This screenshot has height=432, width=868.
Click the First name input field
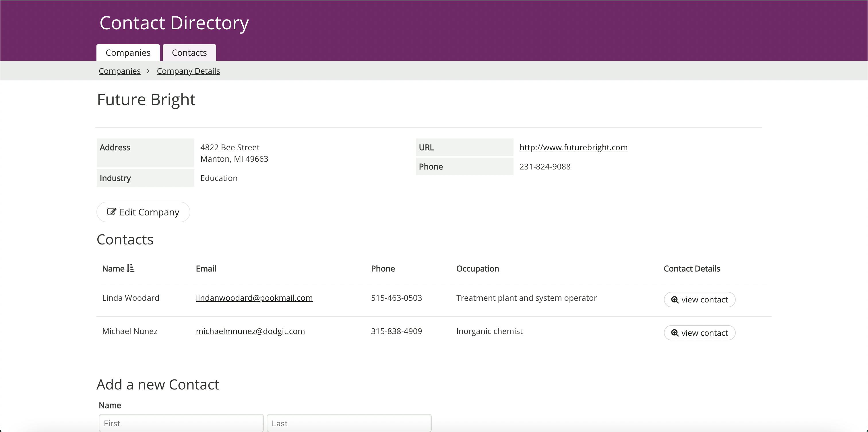[181, 423]
